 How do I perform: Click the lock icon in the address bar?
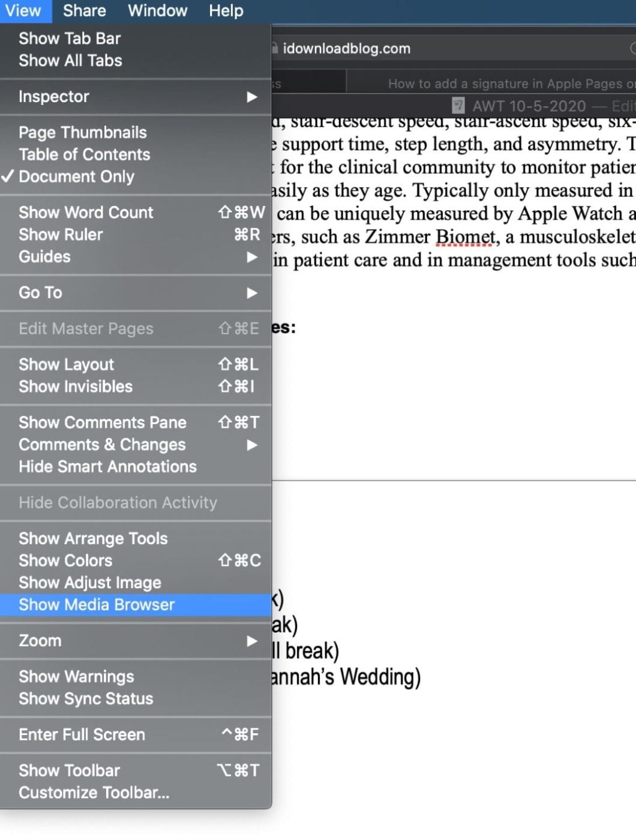click(275, 49)
